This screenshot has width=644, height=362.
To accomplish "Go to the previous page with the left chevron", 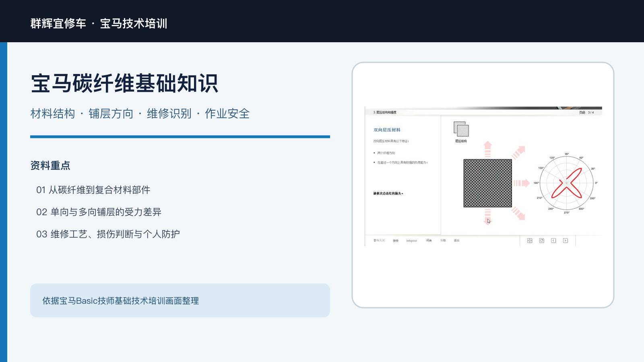I will point(553,241).
